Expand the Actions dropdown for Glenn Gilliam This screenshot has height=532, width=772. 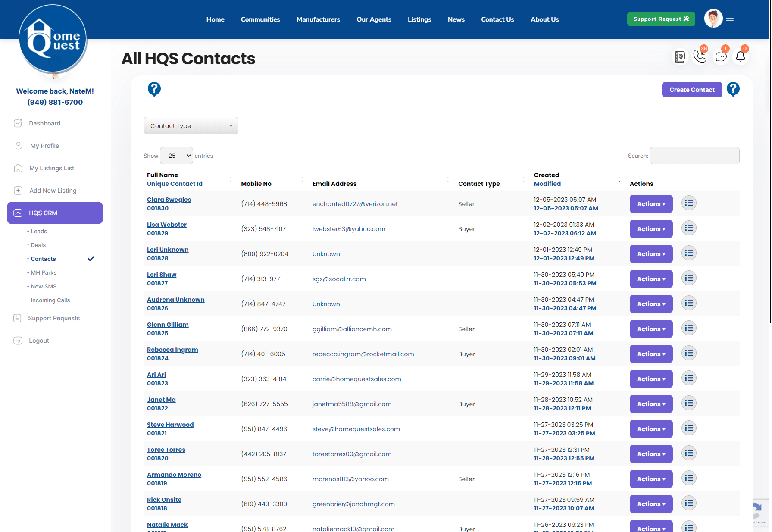(651, 329)
